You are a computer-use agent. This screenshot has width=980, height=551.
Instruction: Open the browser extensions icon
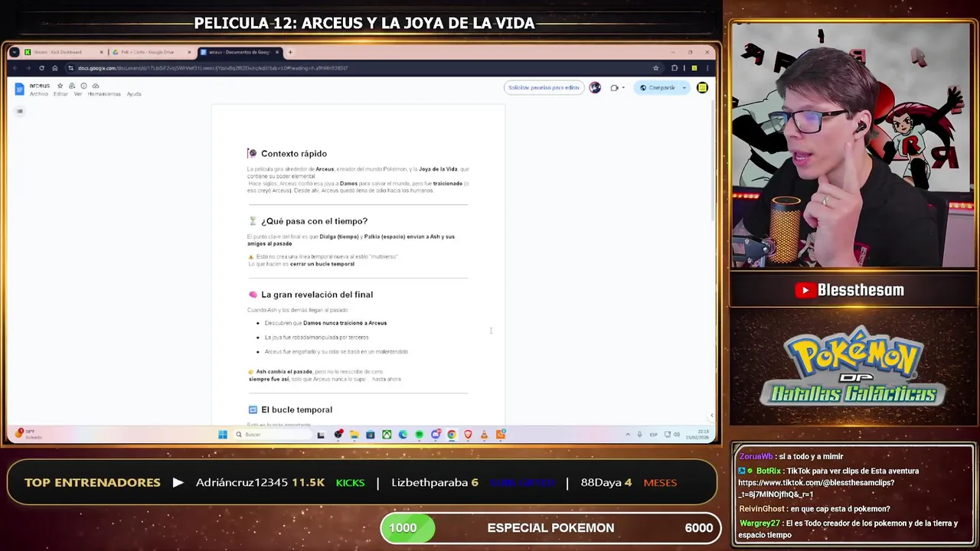(x=675, y=68)
